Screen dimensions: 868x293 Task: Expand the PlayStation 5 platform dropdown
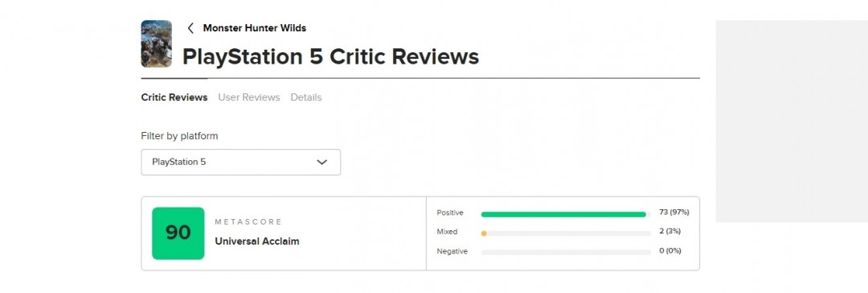pyautogui.click(x=241, y=162)
